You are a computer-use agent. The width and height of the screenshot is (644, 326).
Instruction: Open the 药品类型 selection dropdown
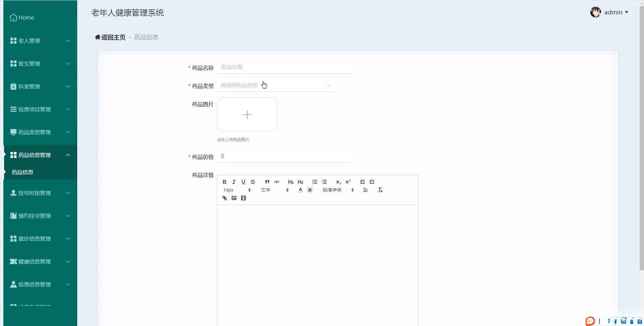coord(275,85)
